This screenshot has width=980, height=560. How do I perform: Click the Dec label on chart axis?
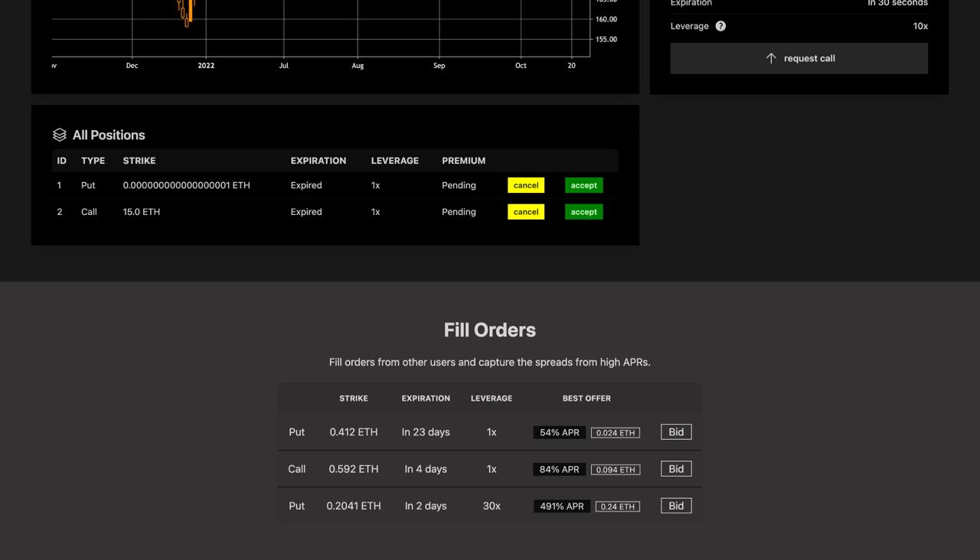[132, 66]
